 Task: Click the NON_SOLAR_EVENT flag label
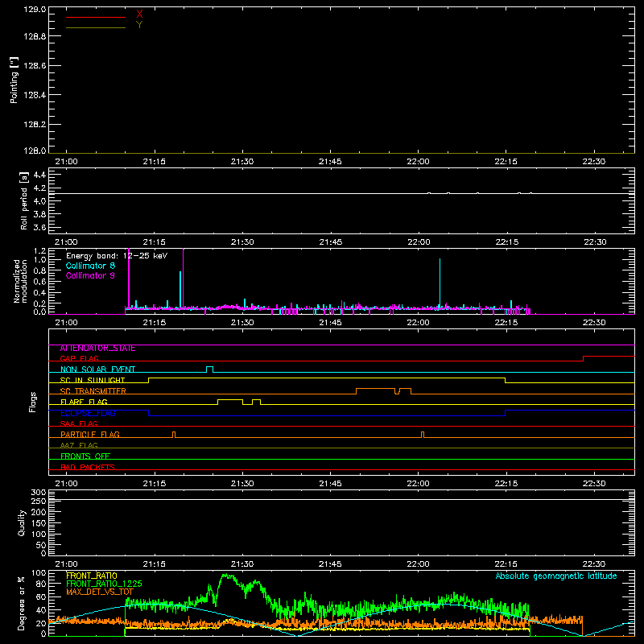97,369
